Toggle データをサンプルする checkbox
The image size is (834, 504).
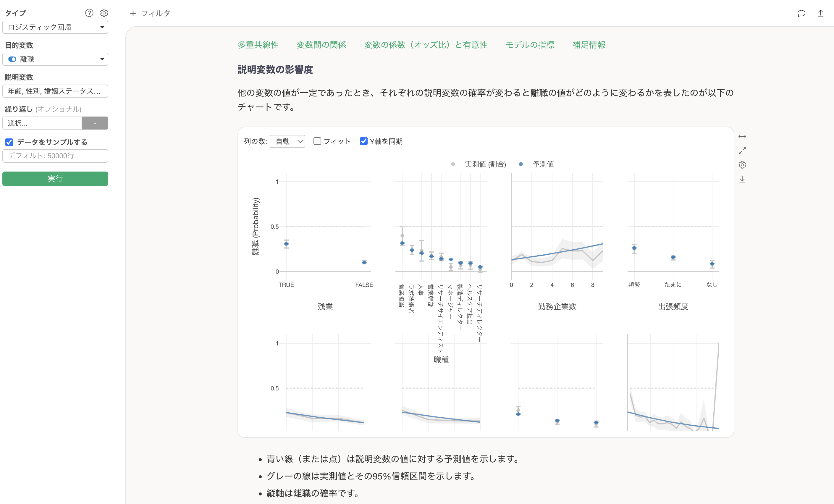pyautogui.click(x=9, y=142)
